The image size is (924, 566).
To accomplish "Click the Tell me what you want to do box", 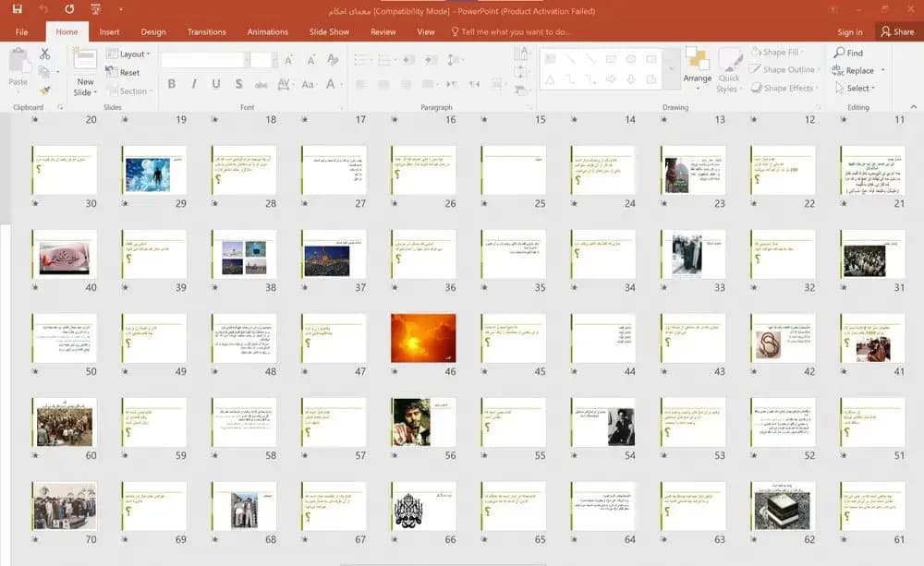I will point(510,31).
